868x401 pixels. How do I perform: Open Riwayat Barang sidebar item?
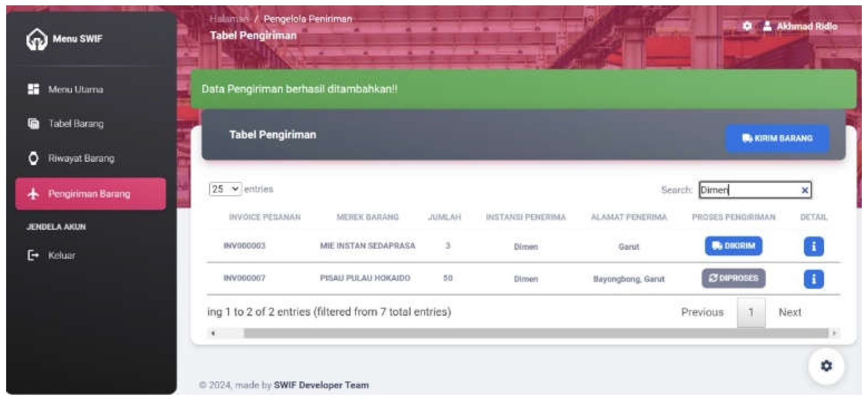point(81,158)
